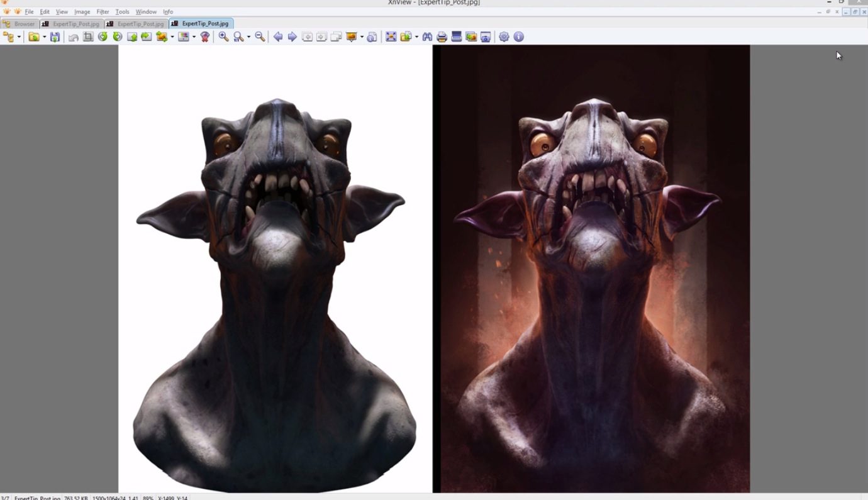Select the Zoom In magnifier tool

(222, 36)
